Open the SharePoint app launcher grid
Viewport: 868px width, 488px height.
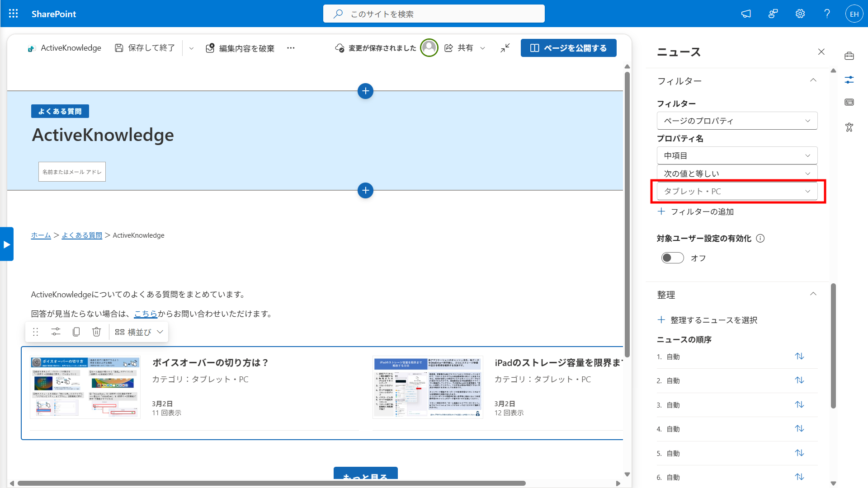click(x=14, y=14)
